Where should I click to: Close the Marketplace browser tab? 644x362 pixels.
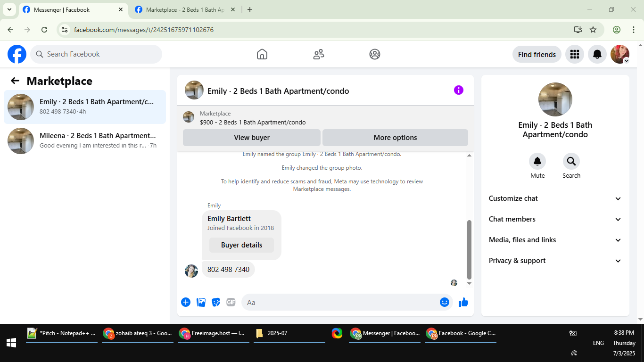[232, 9]
